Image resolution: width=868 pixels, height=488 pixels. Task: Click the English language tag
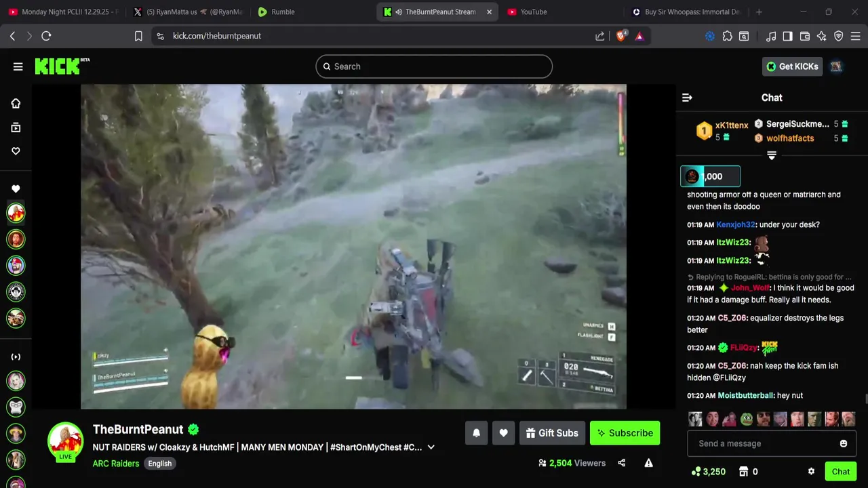coord(160,464)
